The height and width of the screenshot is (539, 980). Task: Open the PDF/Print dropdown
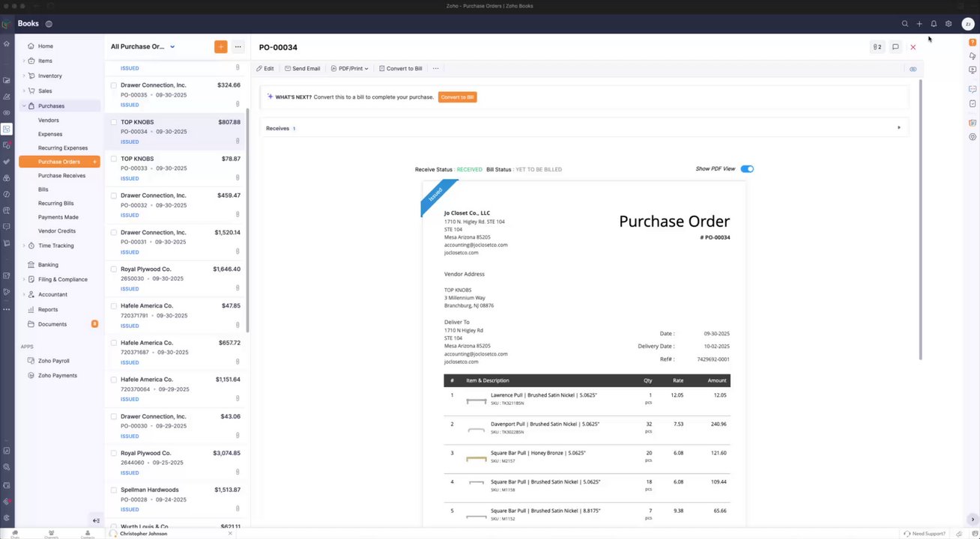pyautogui.click(x=350, y=68)
